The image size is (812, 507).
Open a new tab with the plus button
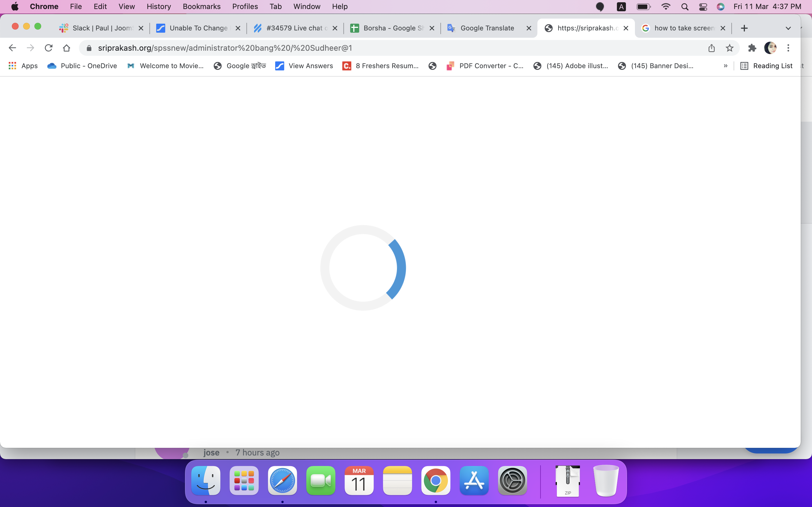point(744,28)
